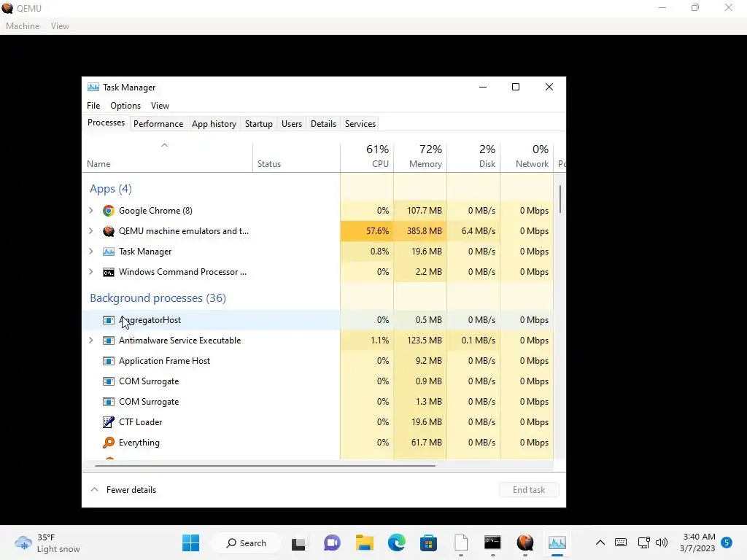Open the Task Manager Options menu
747x560 pixels.
(x=125, y=106)
